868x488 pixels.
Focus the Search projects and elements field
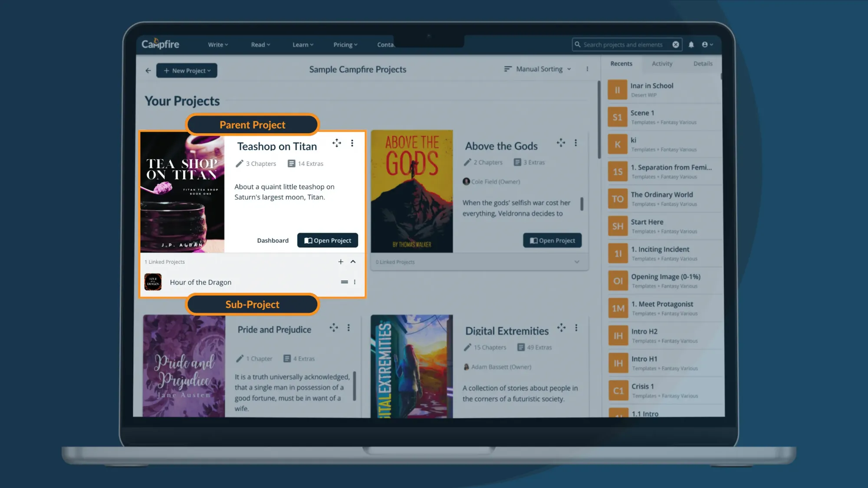tap(627, 44)
